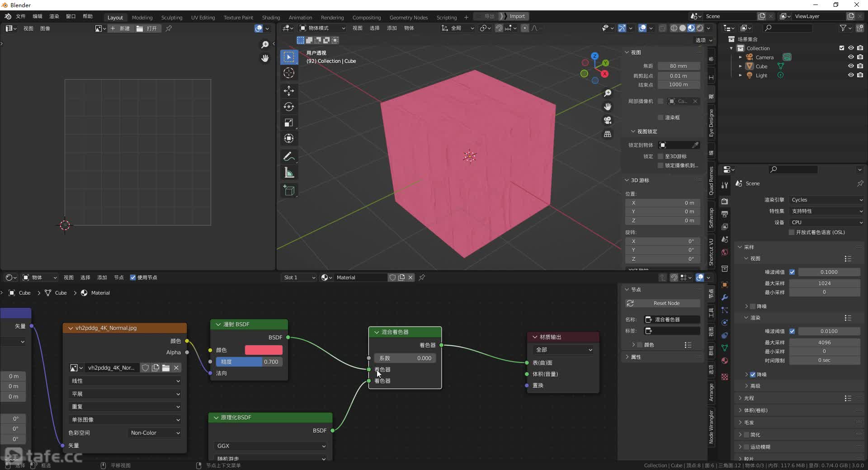
Task: Hide Light in viewport via eye icon
Action: 851,75
